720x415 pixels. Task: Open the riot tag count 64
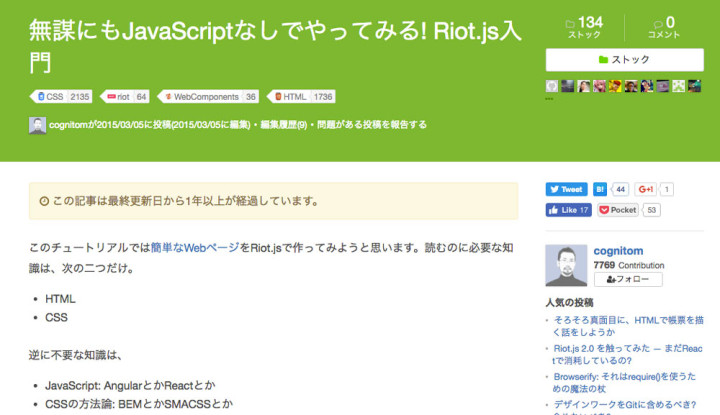(x=141, y=96)
